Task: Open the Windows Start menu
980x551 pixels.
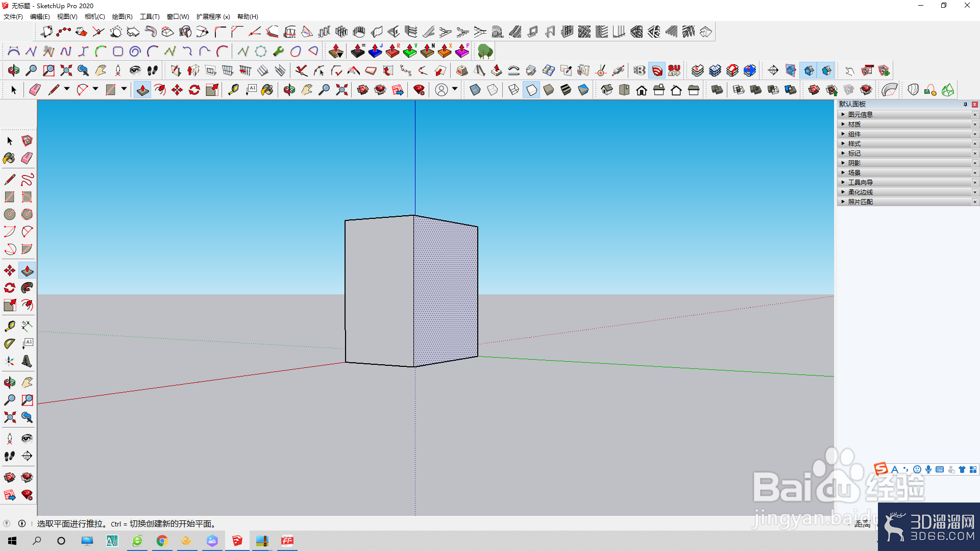Action: coord(12,541)
